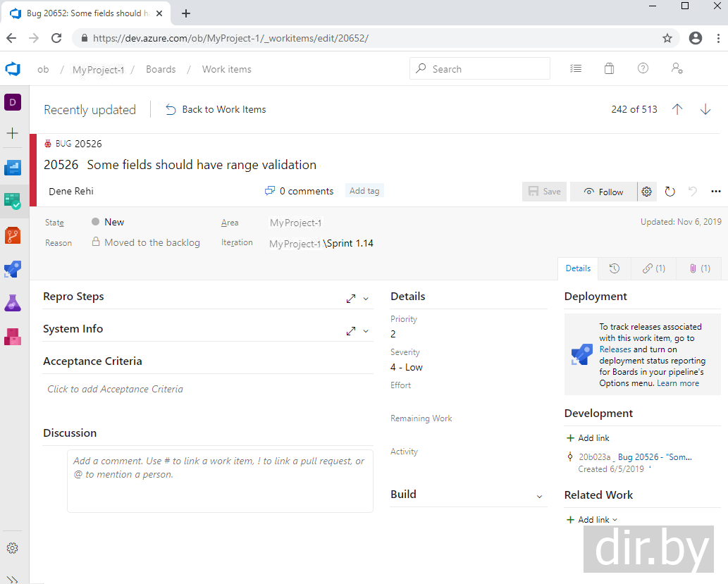
Task: Go to previous work item arrow
Action: coord(677,109)
